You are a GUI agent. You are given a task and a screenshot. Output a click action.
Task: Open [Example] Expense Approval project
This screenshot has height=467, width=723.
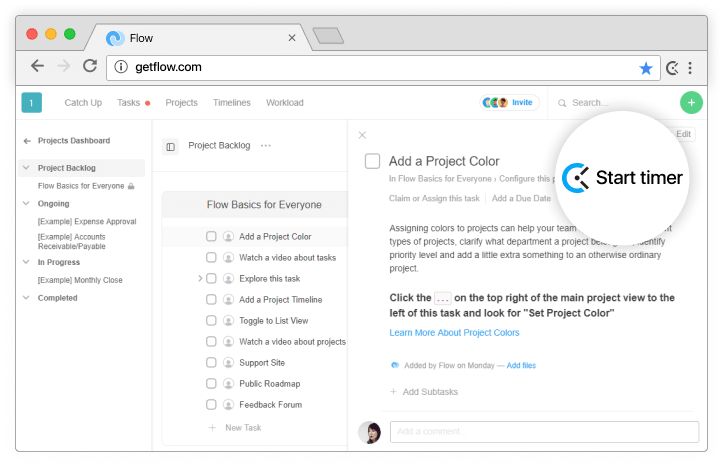[87, 222]
